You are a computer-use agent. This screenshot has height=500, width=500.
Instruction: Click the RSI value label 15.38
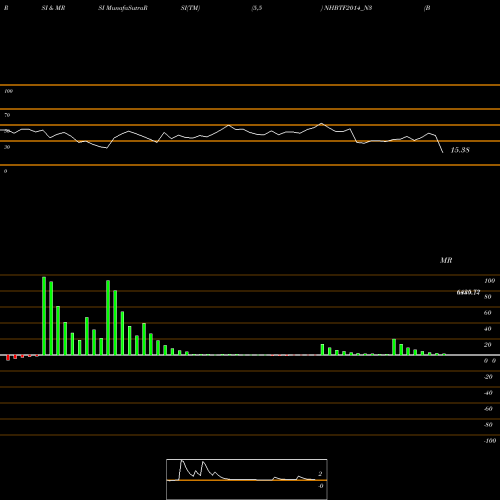point(460,150)
